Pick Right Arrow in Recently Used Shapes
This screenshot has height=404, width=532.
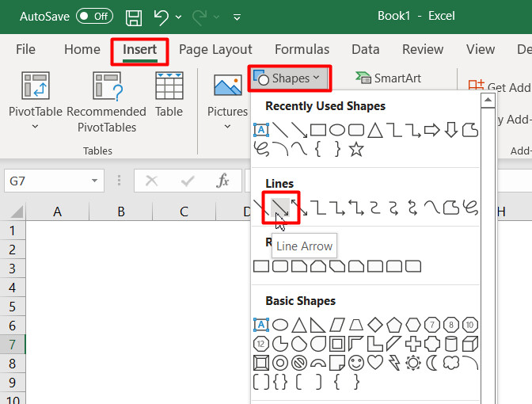(432, 130)
